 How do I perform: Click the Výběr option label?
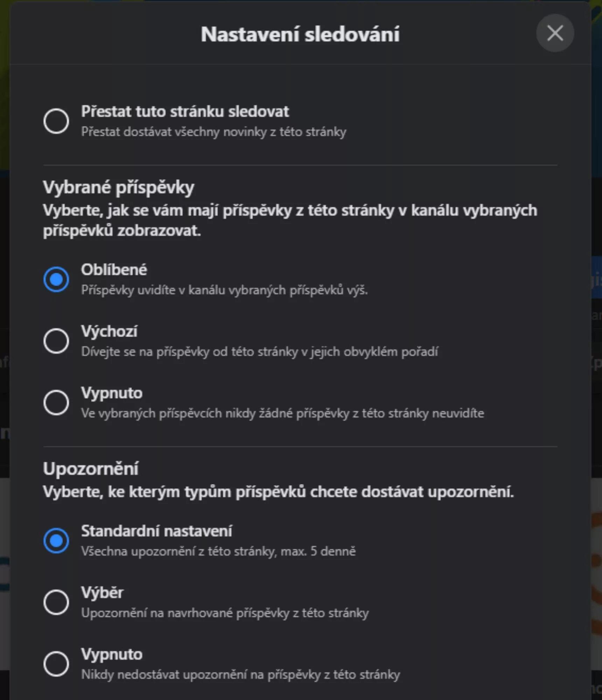point(102,593)
